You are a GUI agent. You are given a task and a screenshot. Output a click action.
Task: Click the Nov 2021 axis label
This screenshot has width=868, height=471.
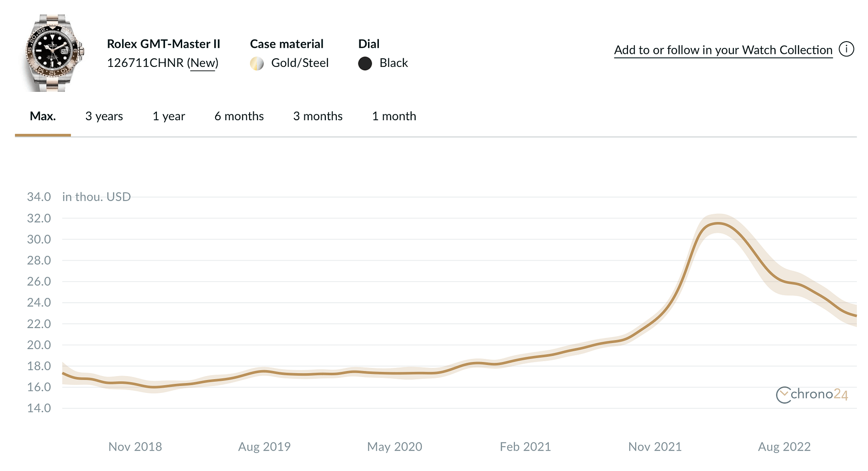655,447
